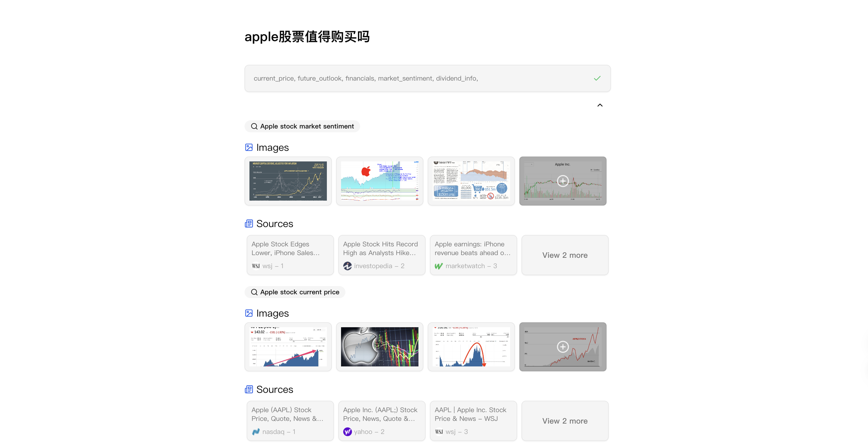
Task: Open Investopedia Apple Stock Hits Record High source
Action: click(x=381, y=255)
